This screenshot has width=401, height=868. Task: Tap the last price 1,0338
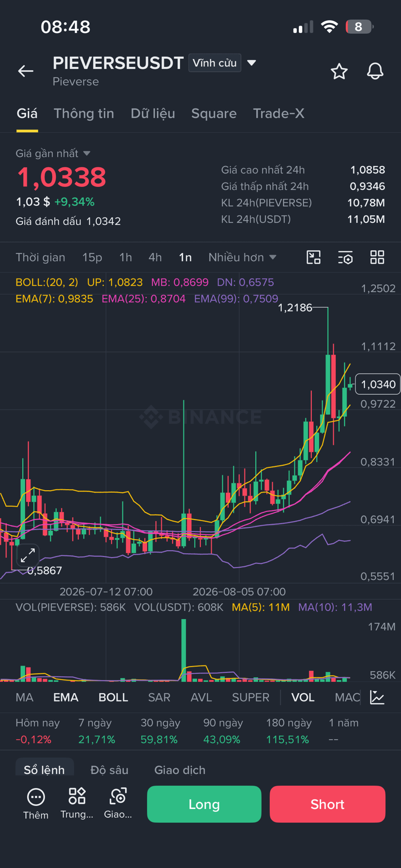pos(61,177)
